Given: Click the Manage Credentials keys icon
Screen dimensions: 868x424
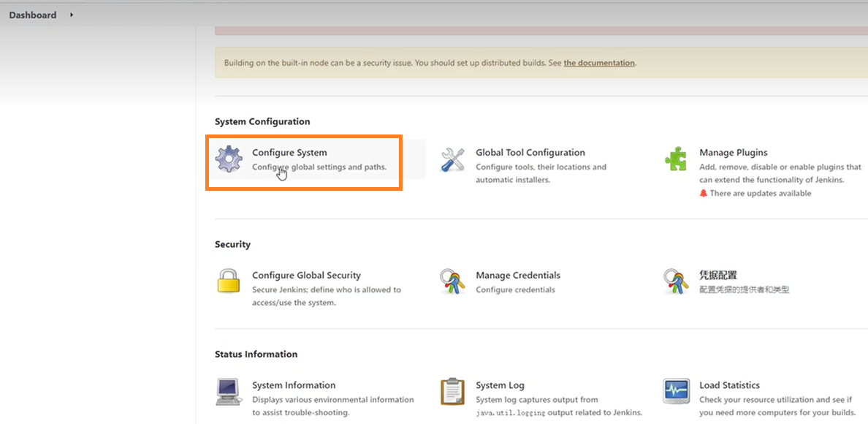Looking at the screenshot, I should [453, 281].
